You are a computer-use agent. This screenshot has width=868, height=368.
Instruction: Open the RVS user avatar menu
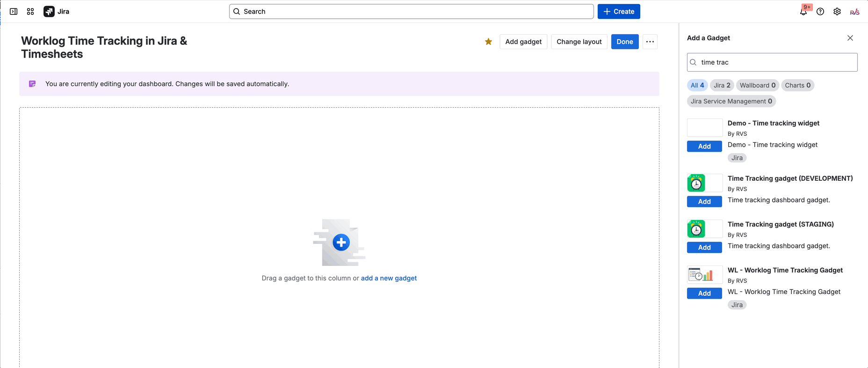coord(854,12)
